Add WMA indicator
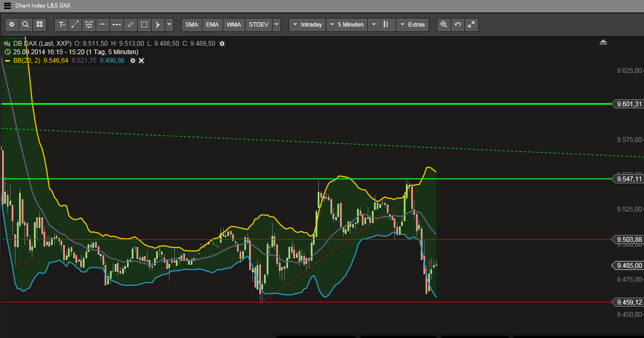 (x=234, y=24)
